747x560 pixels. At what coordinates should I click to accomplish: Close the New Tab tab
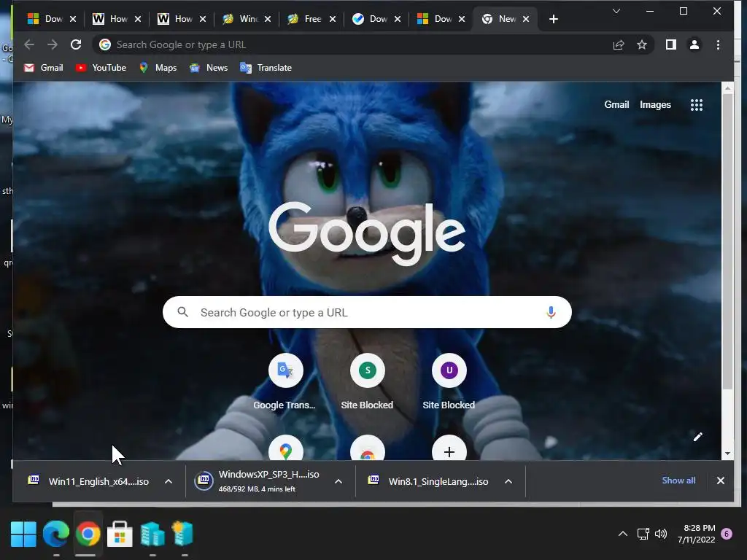pyautogui.click(x=526, y=19)
